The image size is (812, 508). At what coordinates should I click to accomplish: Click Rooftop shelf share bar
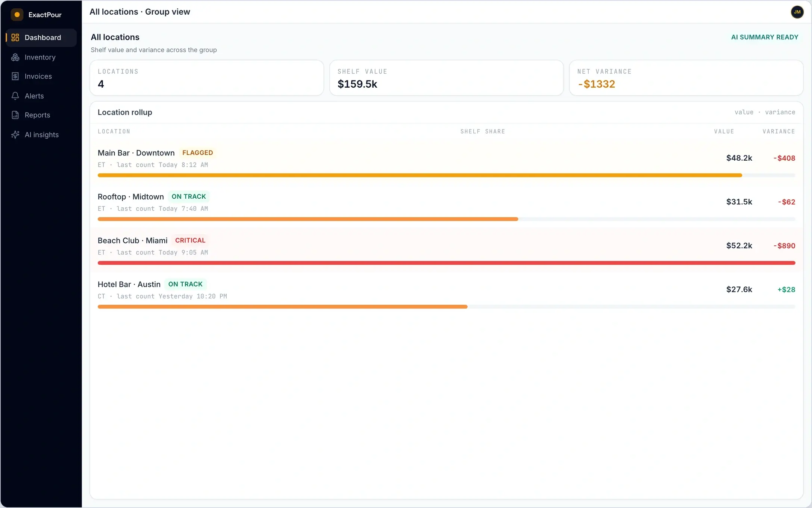pos(447,219)
